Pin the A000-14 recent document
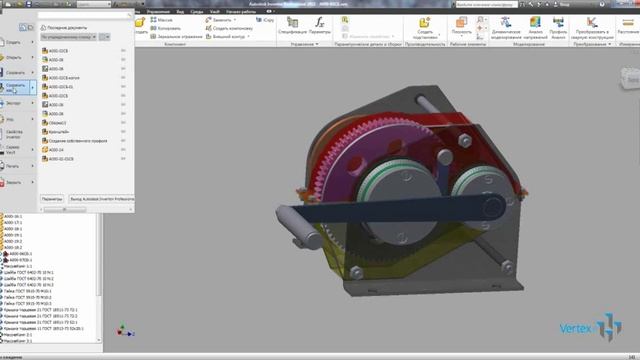Screen dimensions: 640x360 (x=123, y=149)
